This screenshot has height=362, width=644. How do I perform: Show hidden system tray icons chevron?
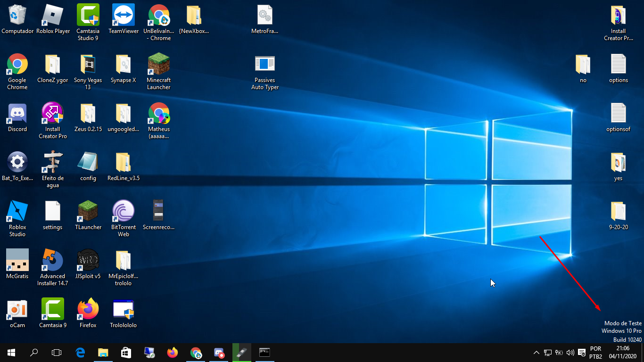537,353
